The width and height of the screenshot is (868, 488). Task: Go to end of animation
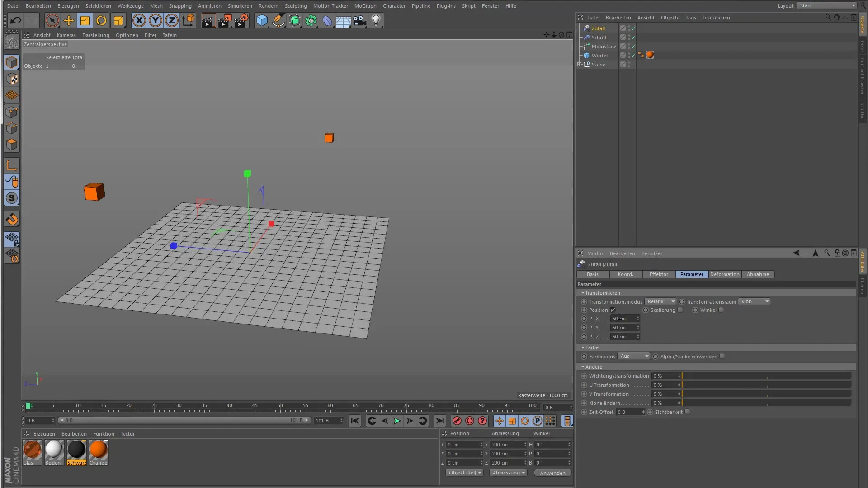pos(439,421)
